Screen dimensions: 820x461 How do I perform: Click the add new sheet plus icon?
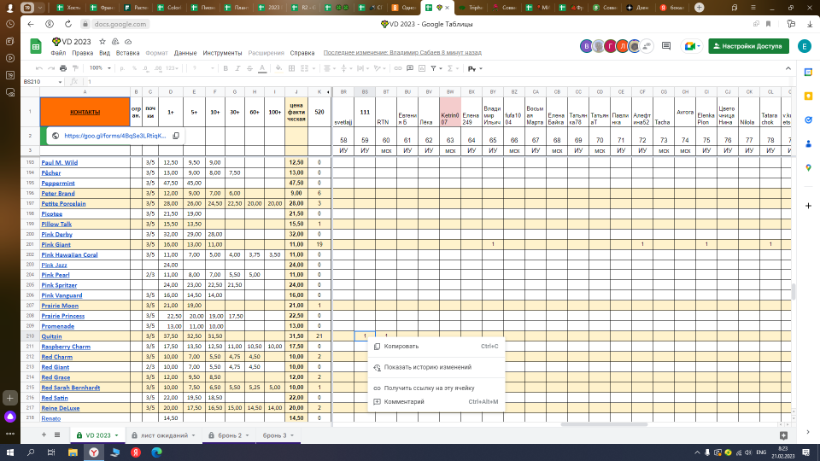point(46,436)
